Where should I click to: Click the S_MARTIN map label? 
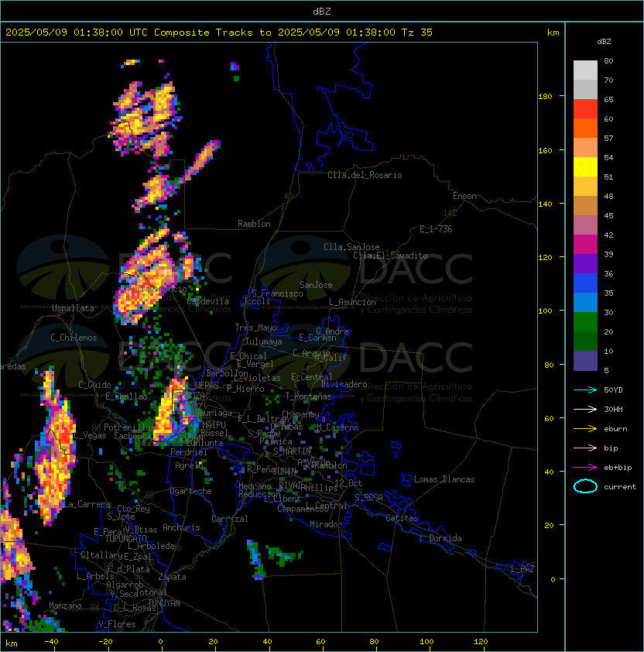(292, 451)
